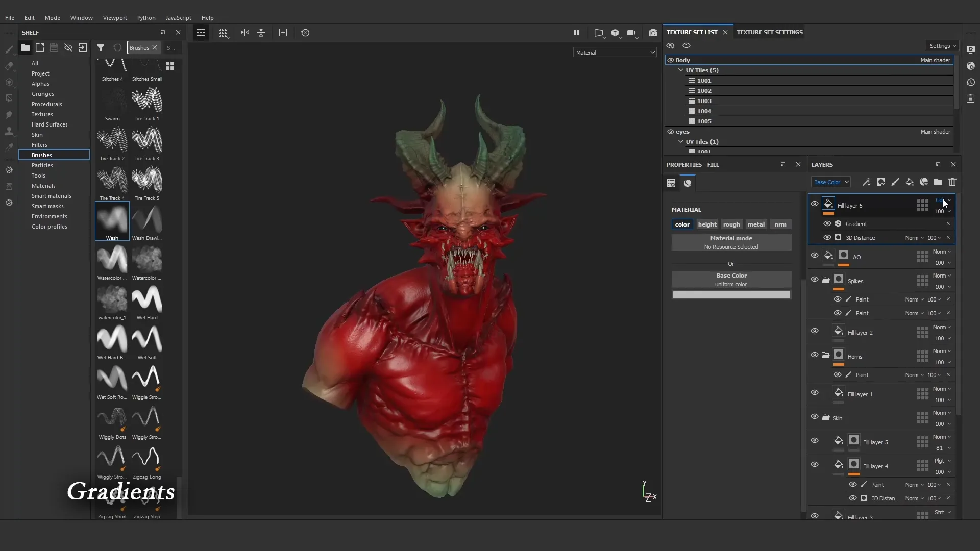Open the Window menu
Image resolution: width=980 pixels, height=551 pixels.
[x=82, y=18]
